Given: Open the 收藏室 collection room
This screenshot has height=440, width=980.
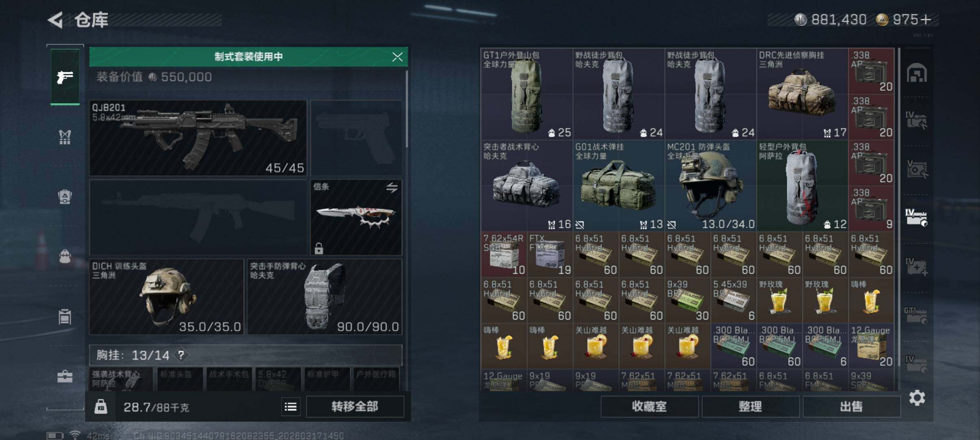Looking at the screenshot, I should tap(649, 406).
